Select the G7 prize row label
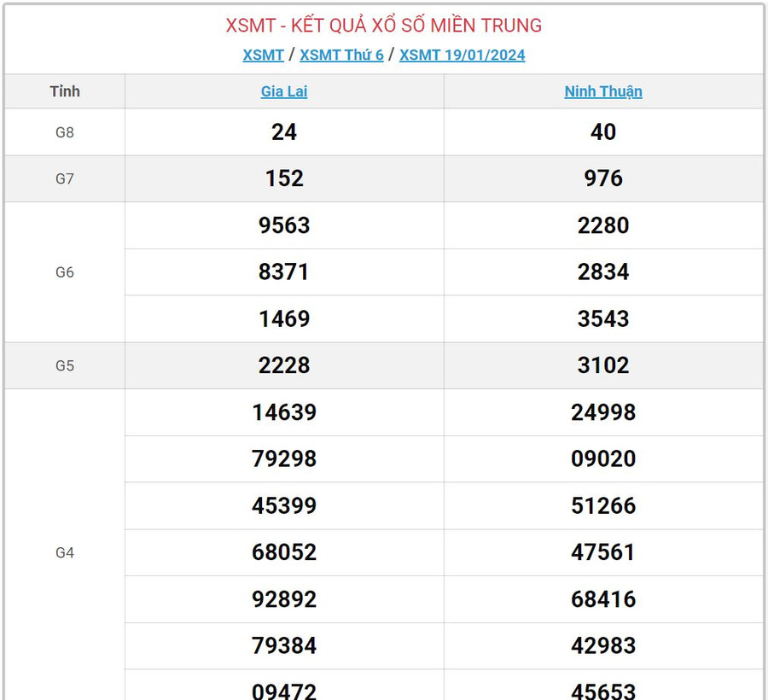Screen dimensions: 768x700 tap(65, 178)
